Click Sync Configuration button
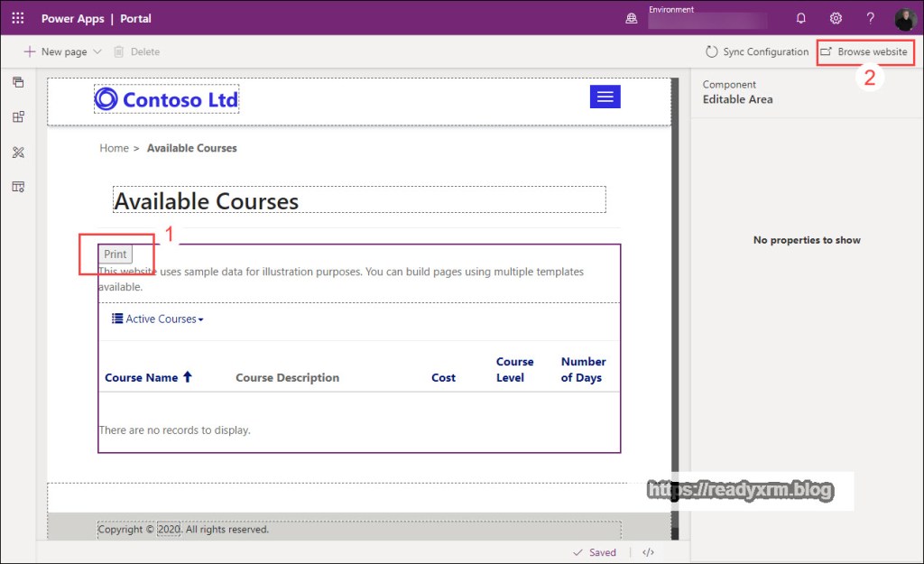 coord(757,52)
